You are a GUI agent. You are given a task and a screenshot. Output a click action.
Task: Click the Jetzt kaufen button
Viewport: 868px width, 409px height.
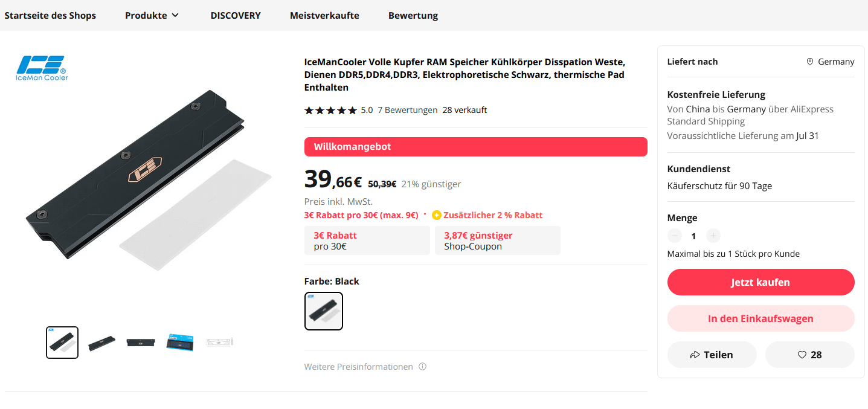tap(760, 282)
